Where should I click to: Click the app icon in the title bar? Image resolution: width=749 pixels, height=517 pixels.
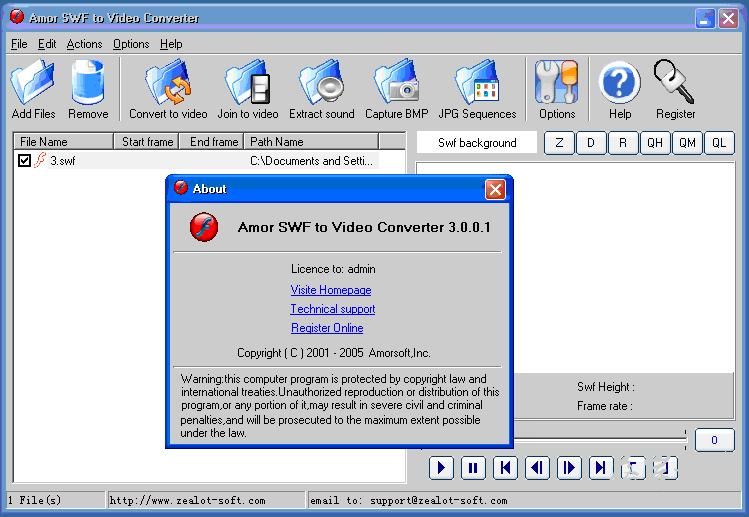(x=16, y=17)
